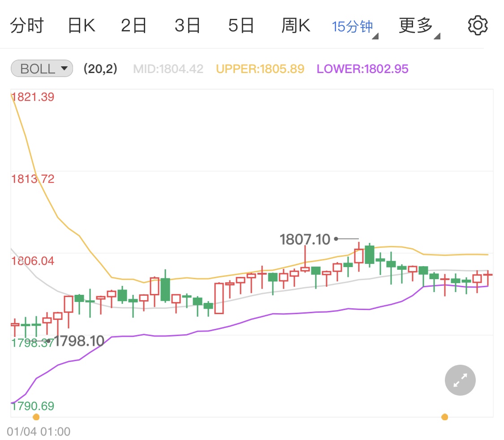Open the 15分钟 interval dropdown
Viewport: 504px width, 440px height.
tap(355, 27)
